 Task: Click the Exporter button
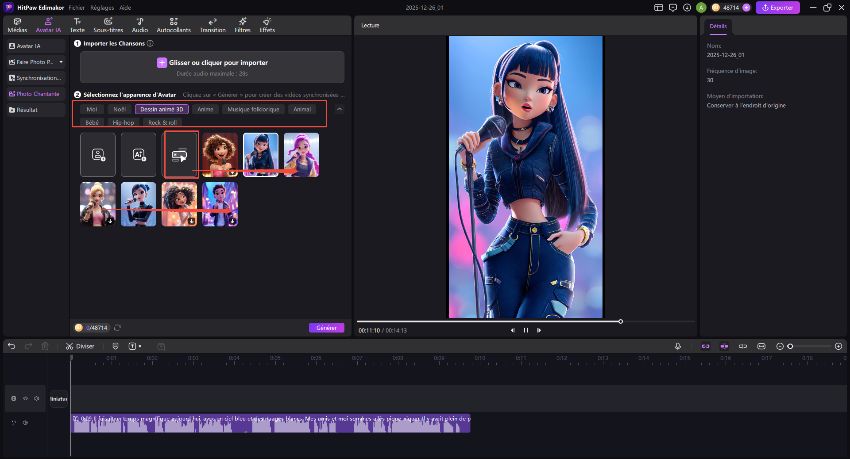778,7
